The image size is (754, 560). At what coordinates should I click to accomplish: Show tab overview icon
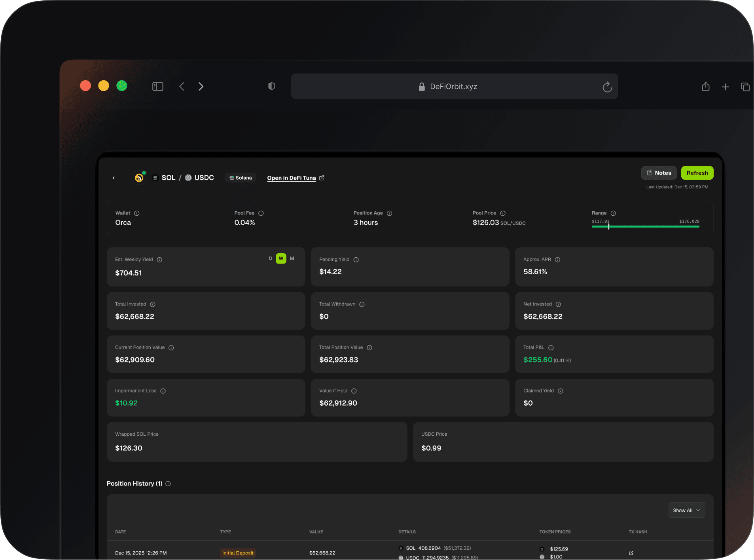point(745,87)
